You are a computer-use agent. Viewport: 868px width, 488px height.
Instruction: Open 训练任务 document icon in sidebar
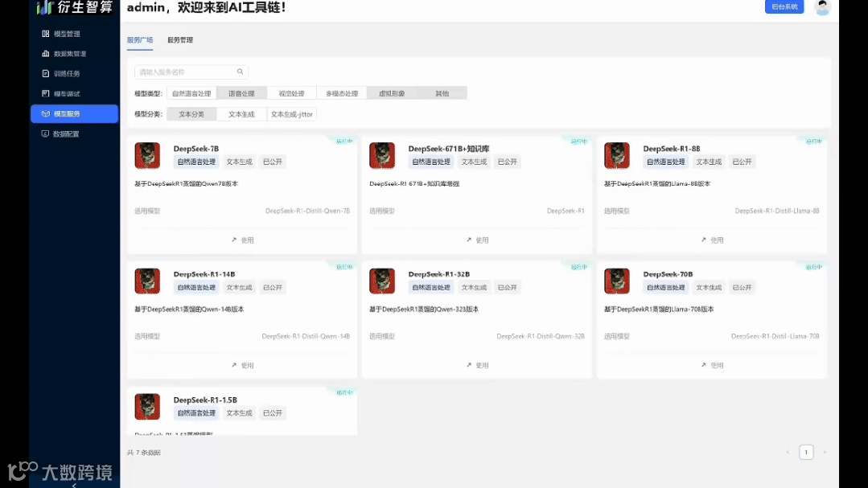click(x=45, y=74)
